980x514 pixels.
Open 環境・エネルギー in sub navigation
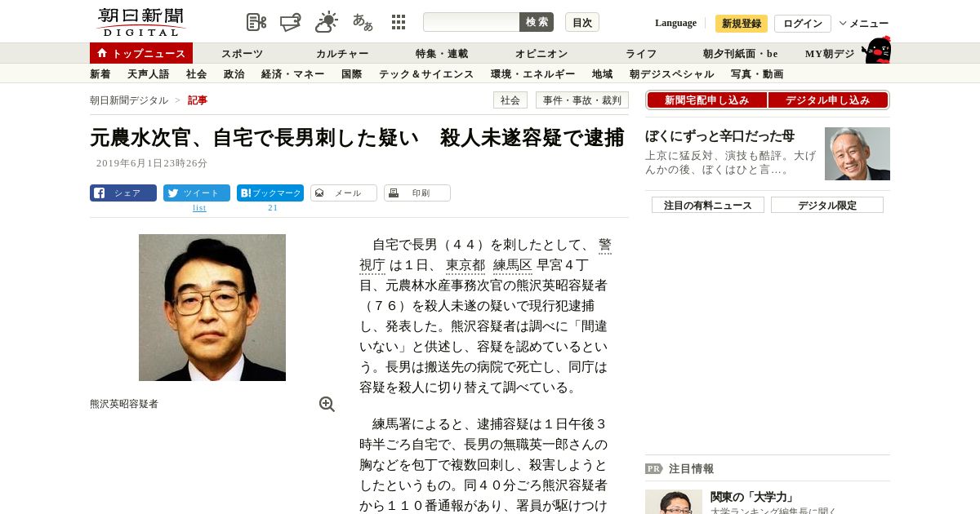point(532,74)
